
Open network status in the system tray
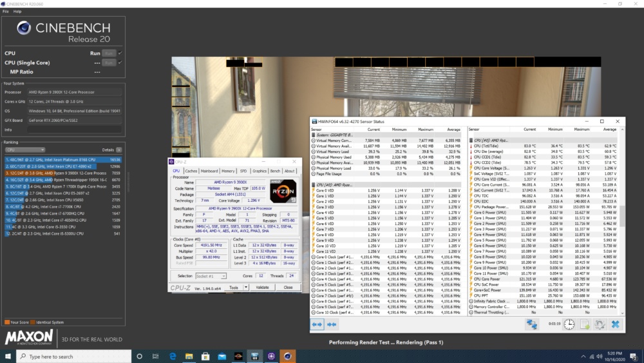(x=592, y=357)
